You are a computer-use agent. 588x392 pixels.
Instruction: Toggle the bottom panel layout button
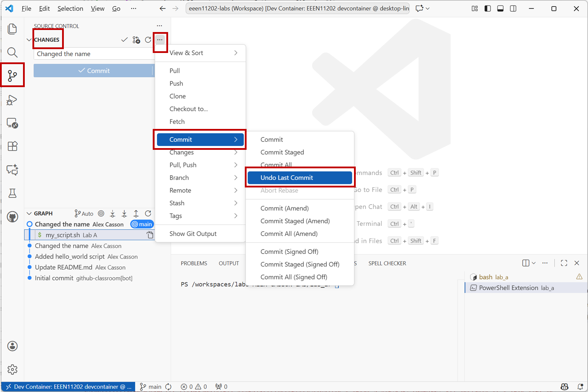(500, 8)
